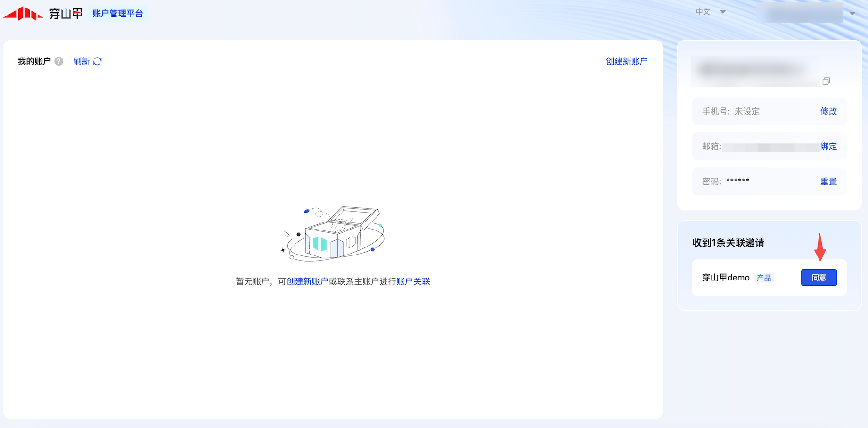The width and height of the screenshot is (868, 428).
Task: Click the inline 创建新账户 link below the illustration
Action: (x=307, y=281)
